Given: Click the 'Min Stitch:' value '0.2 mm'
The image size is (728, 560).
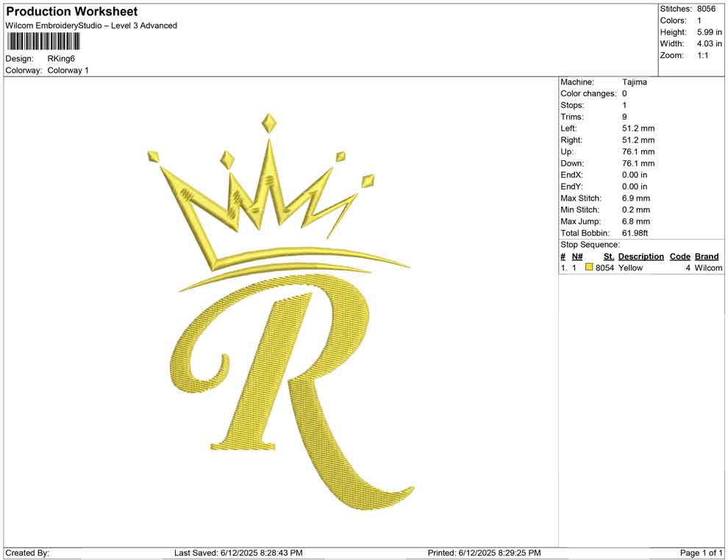Looking at the screenshot, I should click(x=636, y=209).
